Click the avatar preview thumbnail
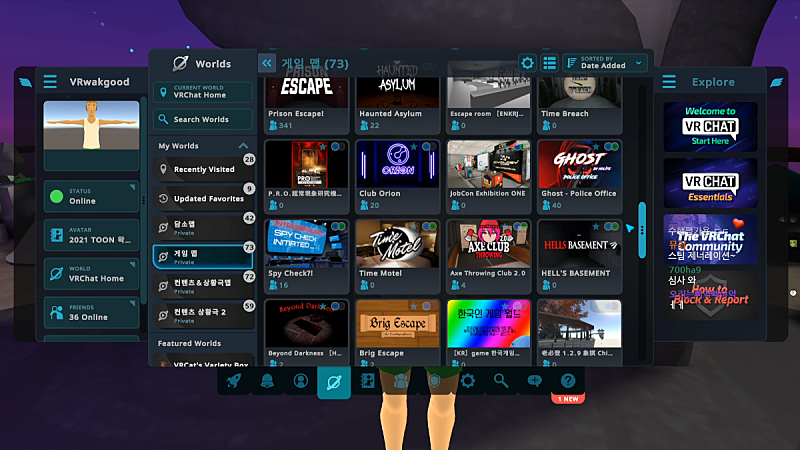This screenshot has height=450, width=800. pos(91,126)
